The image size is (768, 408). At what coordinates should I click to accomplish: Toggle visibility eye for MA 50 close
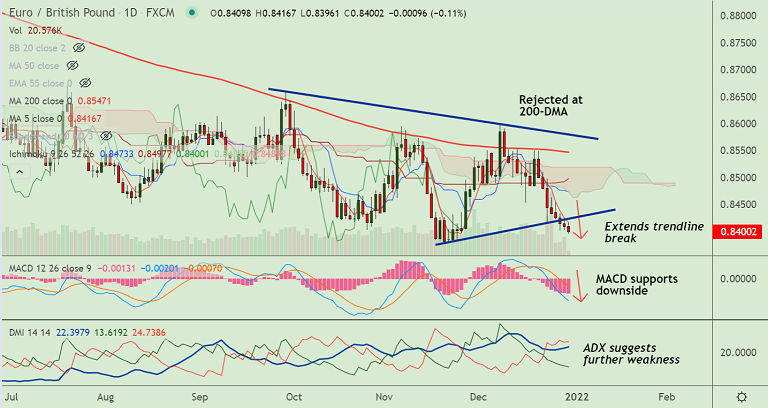(72, 66)
